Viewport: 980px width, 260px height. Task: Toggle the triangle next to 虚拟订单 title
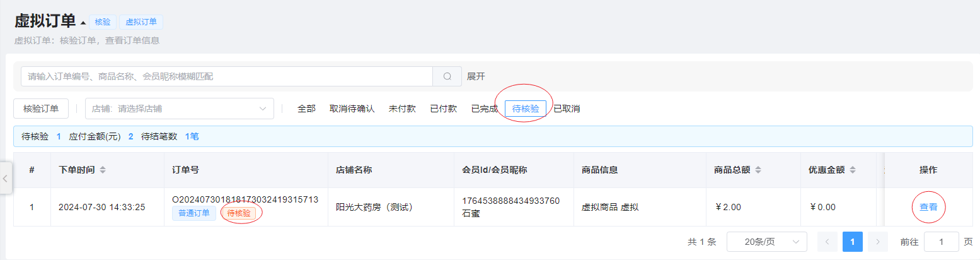click(83, 23)
